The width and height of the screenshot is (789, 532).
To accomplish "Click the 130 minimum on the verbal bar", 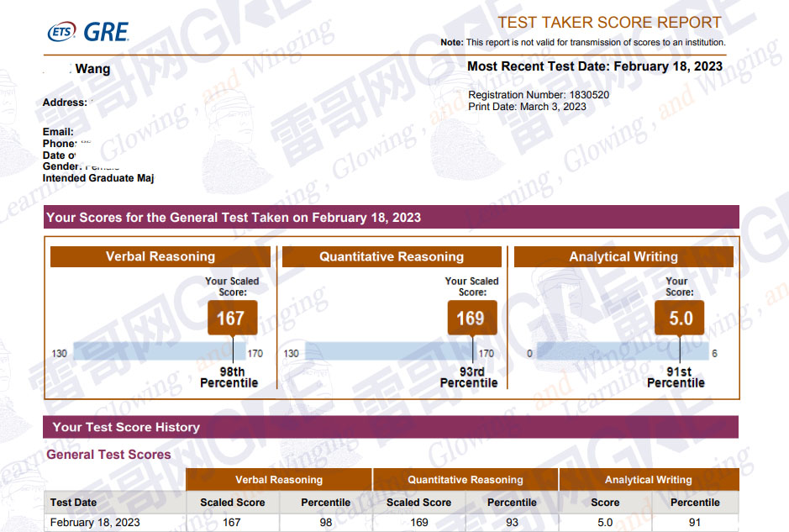I will tap(60, 353).
